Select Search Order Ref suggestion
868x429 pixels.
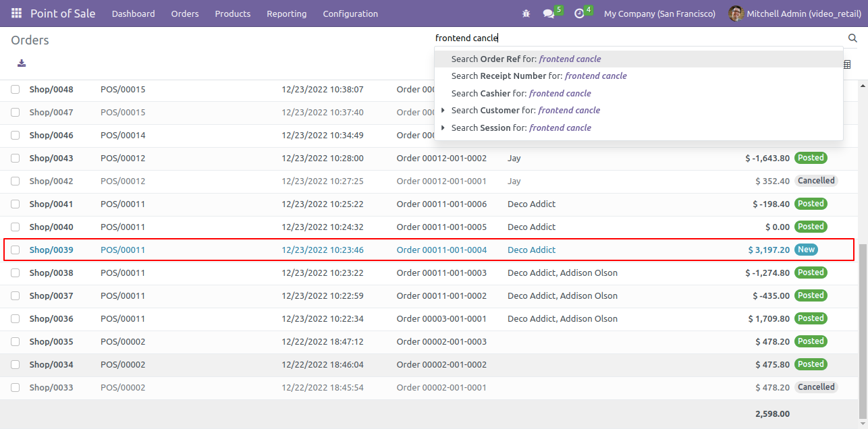point(639,59)
